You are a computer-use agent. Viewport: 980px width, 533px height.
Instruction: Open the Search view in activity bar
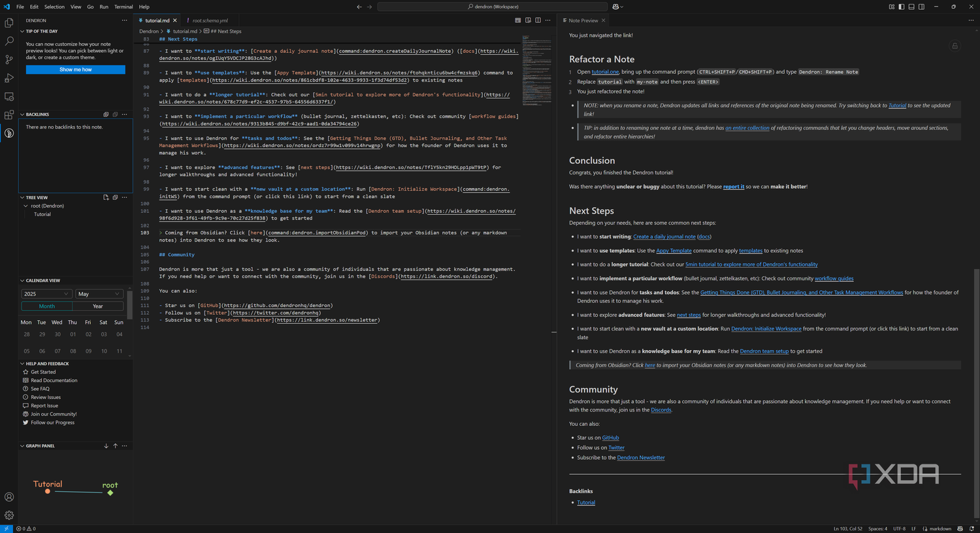pos(9,41)
